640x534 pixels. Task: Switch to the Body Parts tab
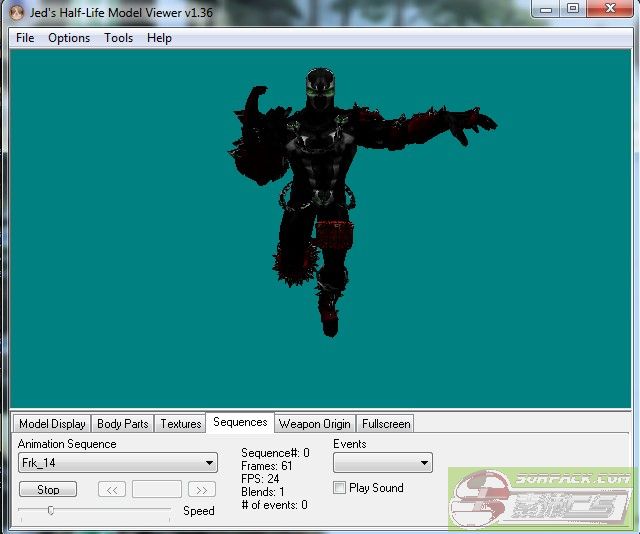tap(122, 424)
